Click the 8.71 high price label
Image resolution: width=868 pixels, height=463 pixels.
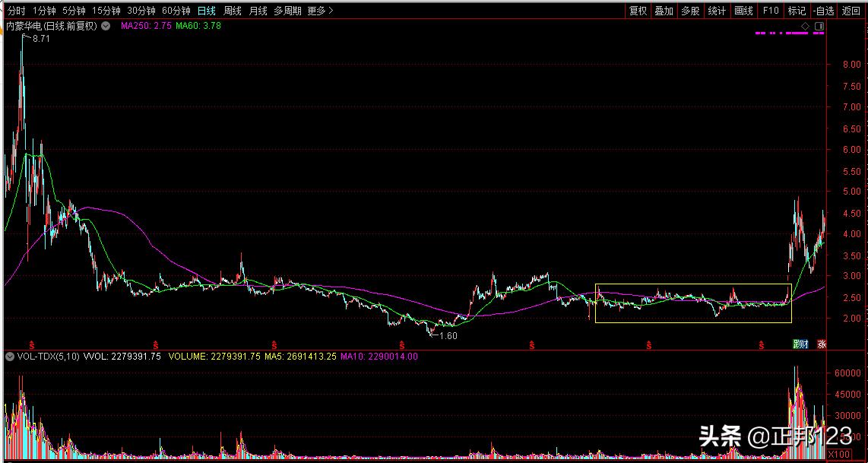click(x=42, y=39)
